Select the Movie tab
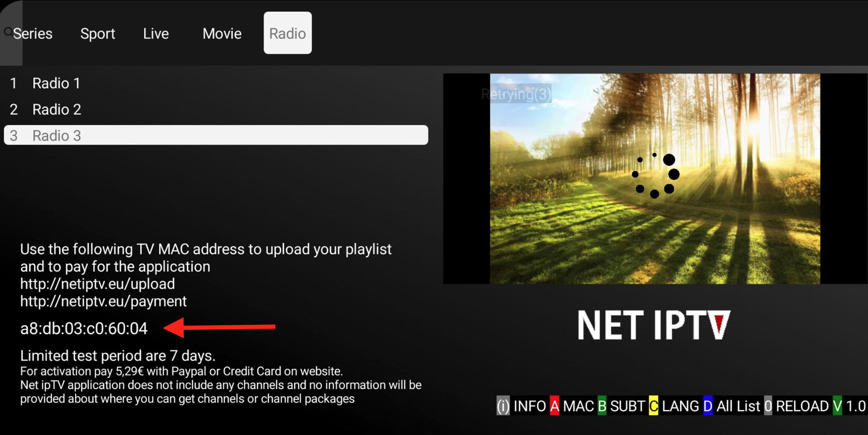868x435 pixels. point(222,34)
